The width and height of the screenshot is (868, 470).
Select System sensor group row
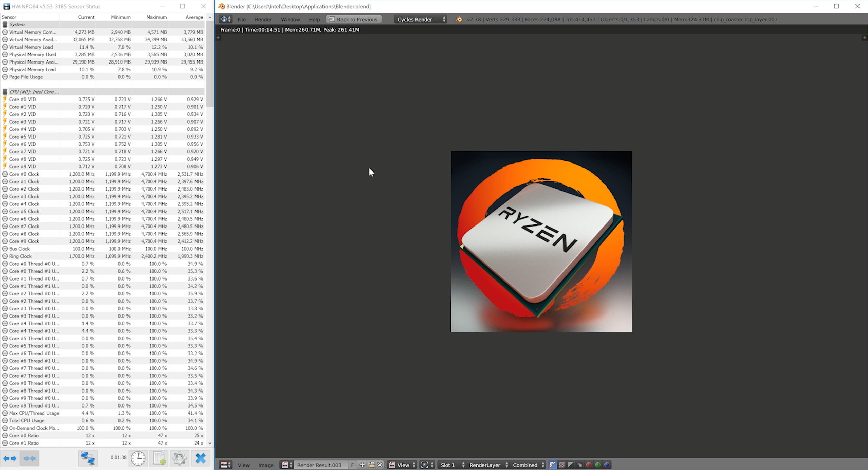coord(103,24)
